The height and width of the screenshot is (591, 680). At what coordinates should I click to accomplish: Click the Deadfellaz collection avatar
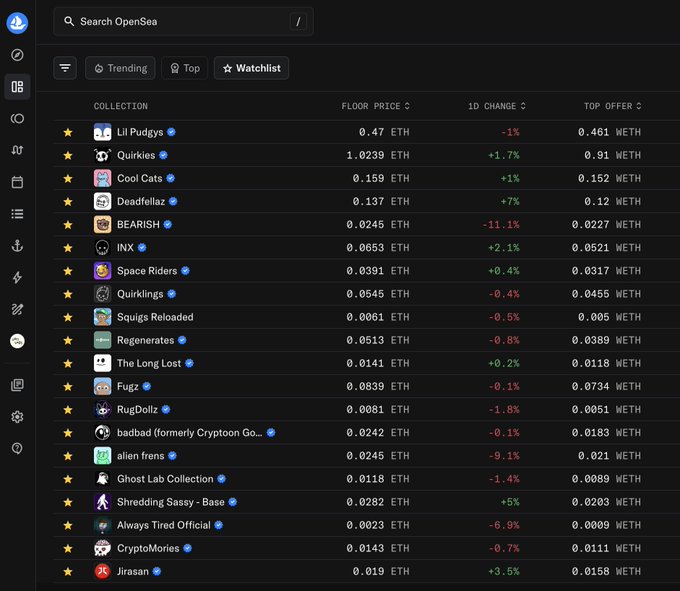[102, 201]
